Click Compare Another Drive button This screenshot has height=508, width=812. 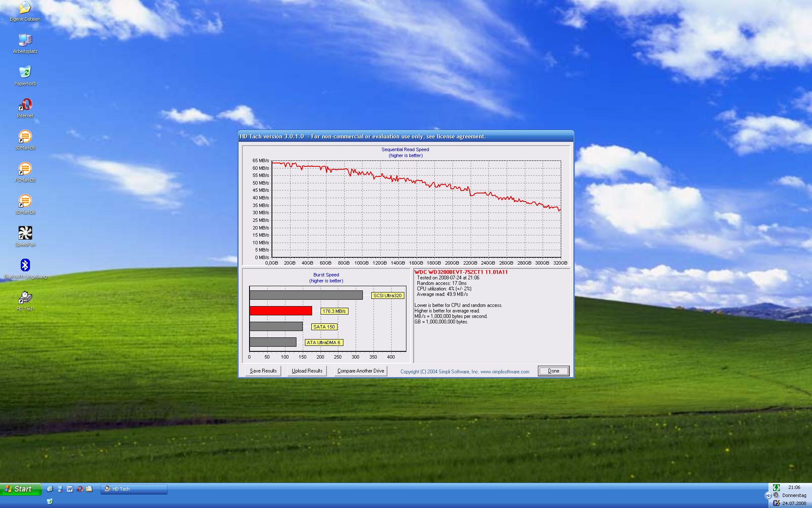(361, 371)
